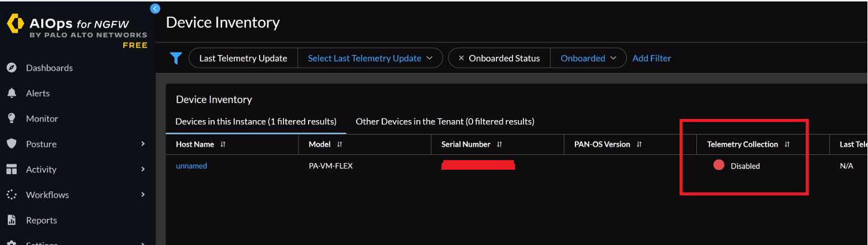The image size is (868, 245).
Task: Open the Onboarded status dropdown
Action: [x=587, y=58]
